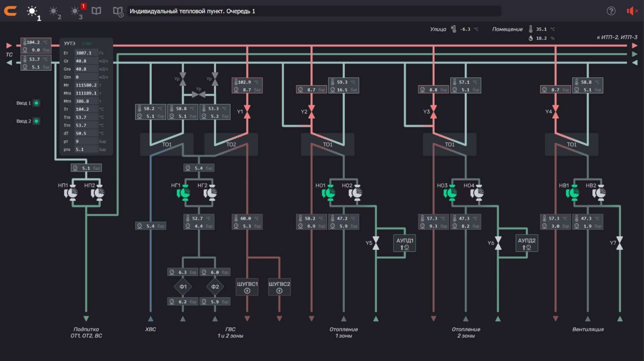Open sun tab 3 with alert badge
This screenshot has width=644, height=361.
click(x=75, y=11)
